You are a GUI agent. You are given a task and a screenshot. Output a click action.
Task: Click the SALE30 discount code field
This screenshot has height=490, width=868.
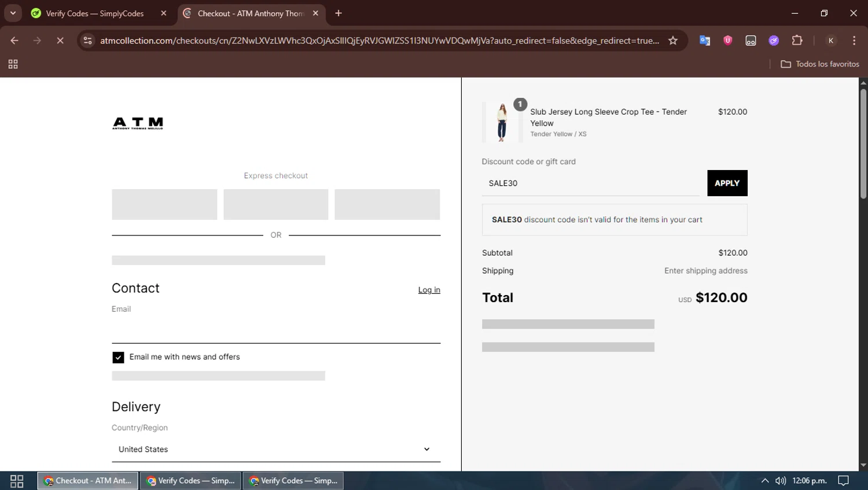(590, 183)
